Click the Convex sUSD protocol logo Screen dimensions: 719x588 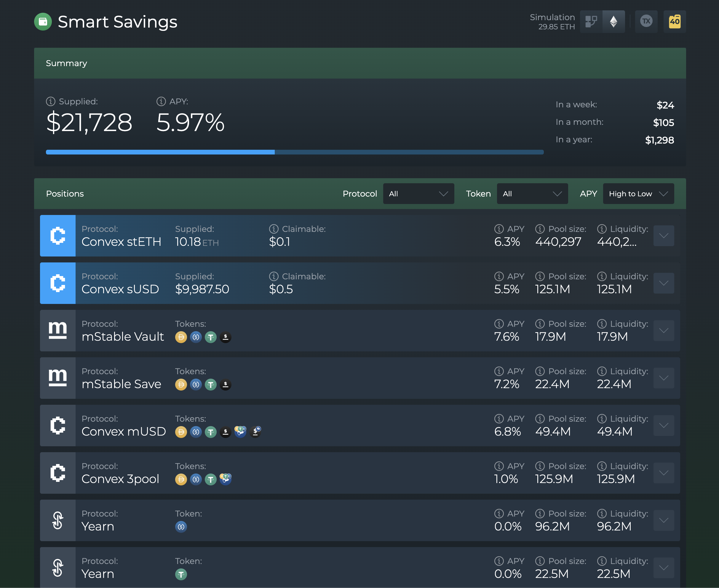point(58,283)
